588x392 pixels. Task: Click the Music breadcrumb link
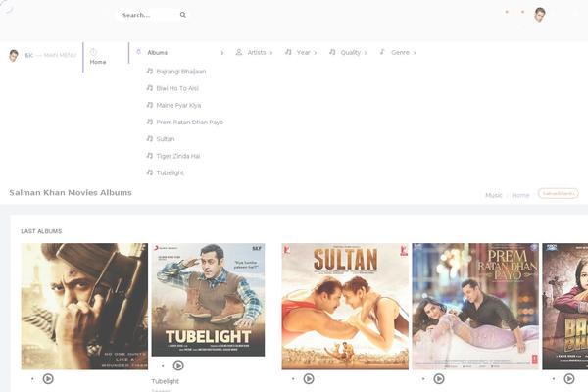pos(494,195)
